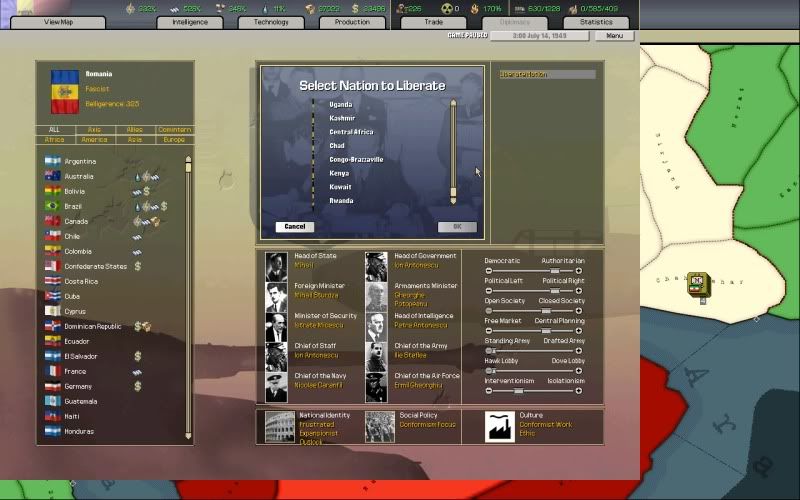Click the Chief of the Air Force portrait
The width and height of the screenshot is (800, 500).
376,387
